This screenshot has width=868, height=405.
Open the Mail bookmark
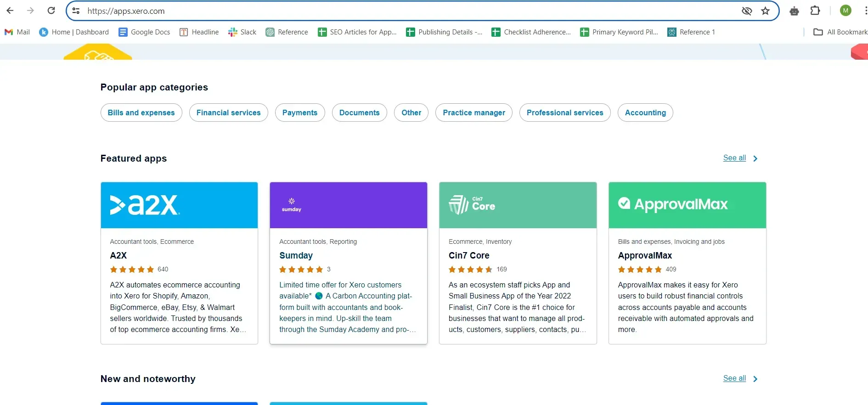(x=17, y=32)
